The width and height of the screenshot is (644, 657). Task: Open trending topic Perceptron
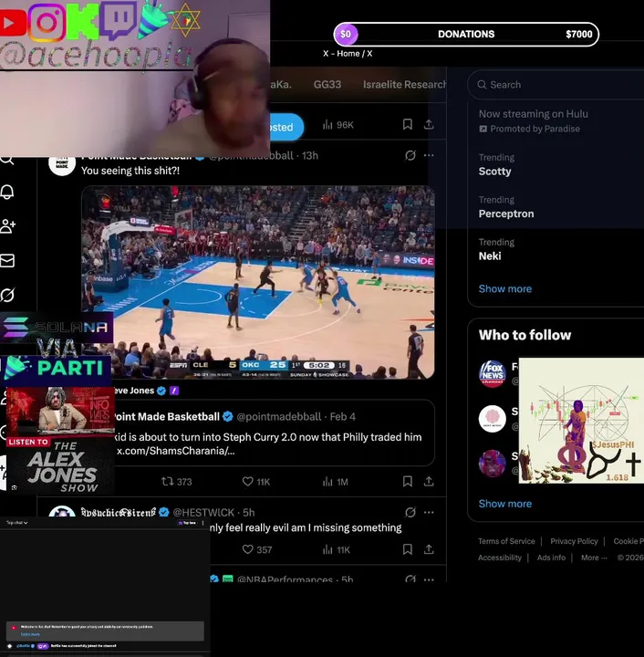(506, 214)
